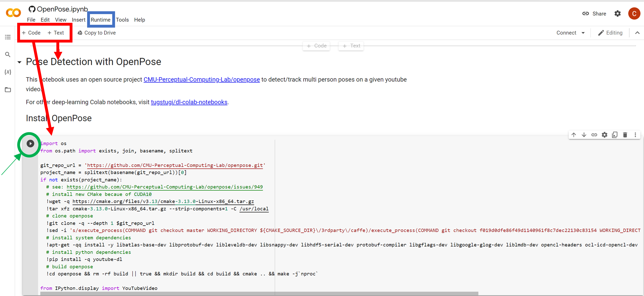
Task: Open the CMU-Perceptual-Computing-Lab/openpose link
Action: (x=202, y=79)
